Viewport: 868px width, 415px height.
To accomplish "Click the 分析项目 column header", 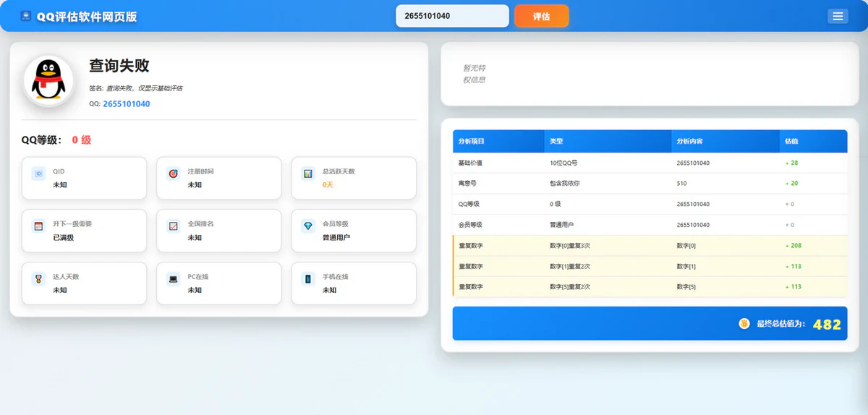I will point(472,141).
